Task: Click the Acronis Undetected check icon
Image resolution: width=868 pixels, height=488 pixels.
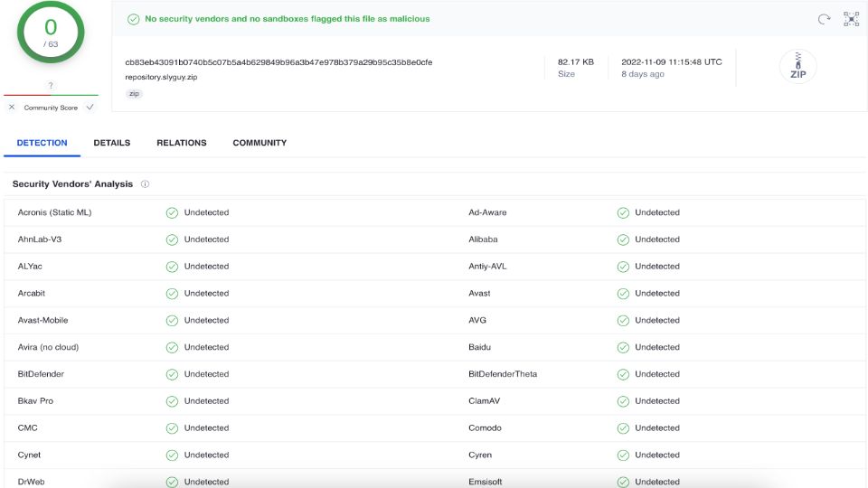Action: (x=172, y=213)
